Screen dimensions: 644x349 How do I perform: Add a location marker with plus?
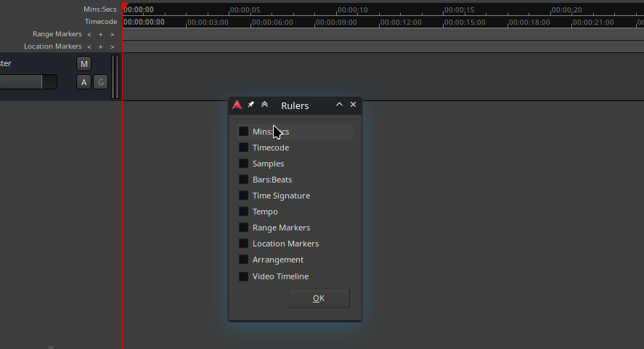[100, 47]
